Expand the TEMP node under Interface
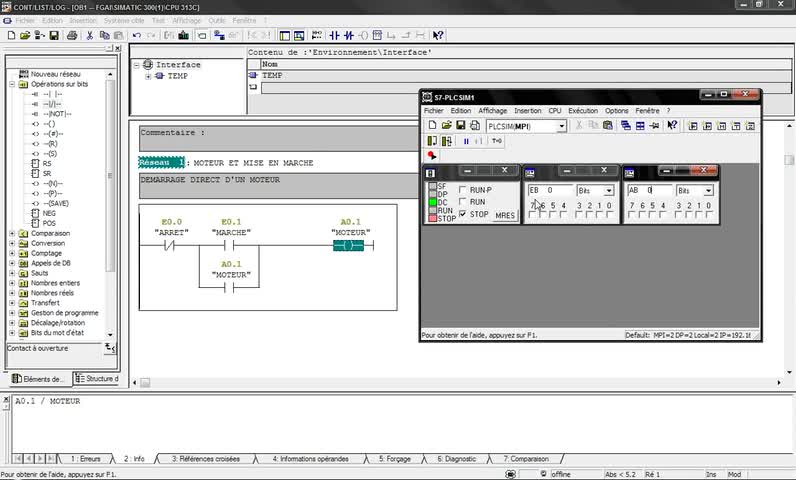The width and height of the screenshot is (796, 480). (148, 76)
